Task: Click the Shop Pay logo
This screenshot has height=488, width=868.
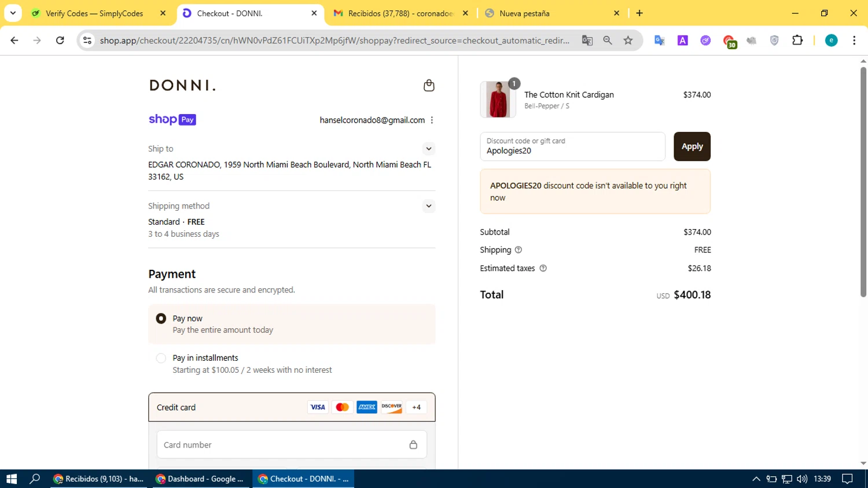Action: point(172,119)
